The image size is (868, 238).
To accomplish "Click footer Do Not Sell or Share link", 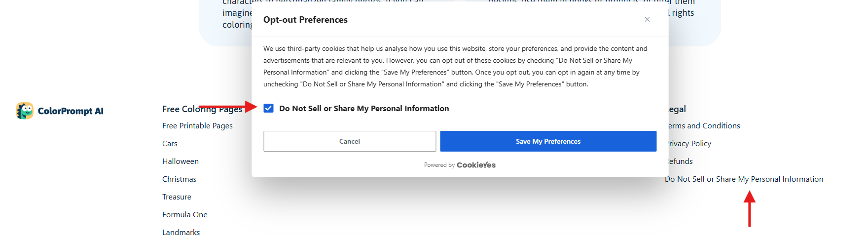I will coord(745,179).
